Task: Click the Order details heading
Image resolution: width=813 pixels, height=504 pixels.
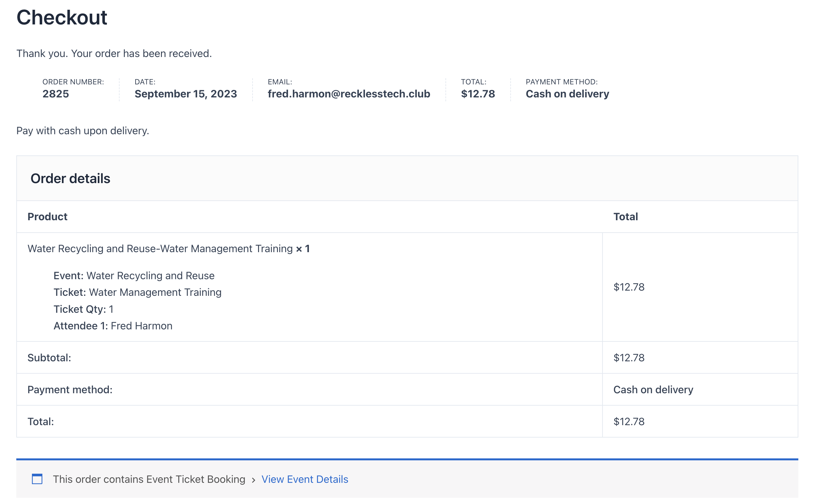Action: [x=70, y=179]
